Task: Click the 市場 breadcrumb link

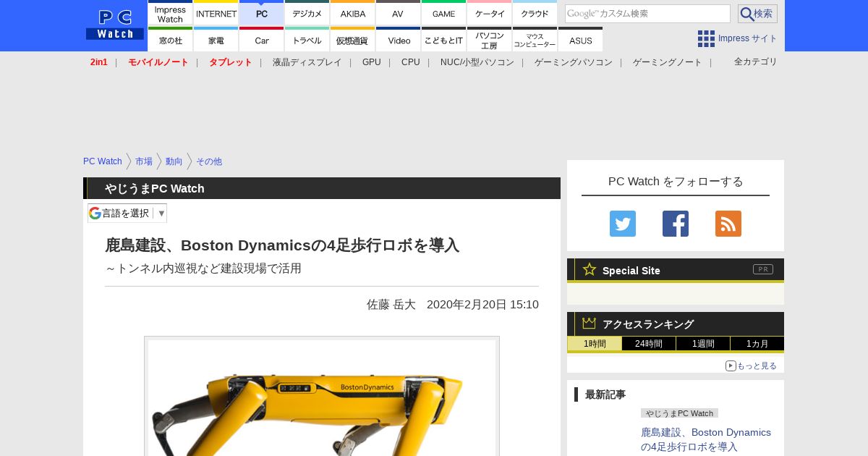Action: tap(144, 161)
